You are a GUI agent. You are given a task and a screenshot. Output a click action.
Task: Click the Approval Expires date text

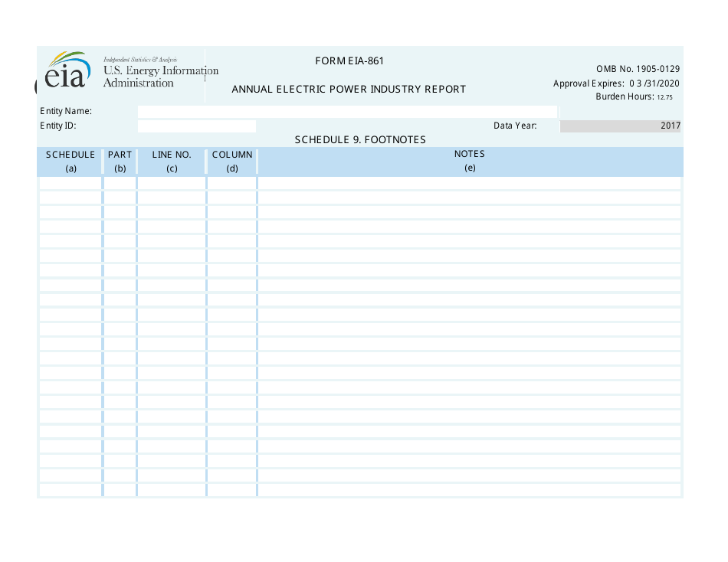click(618, 83)
